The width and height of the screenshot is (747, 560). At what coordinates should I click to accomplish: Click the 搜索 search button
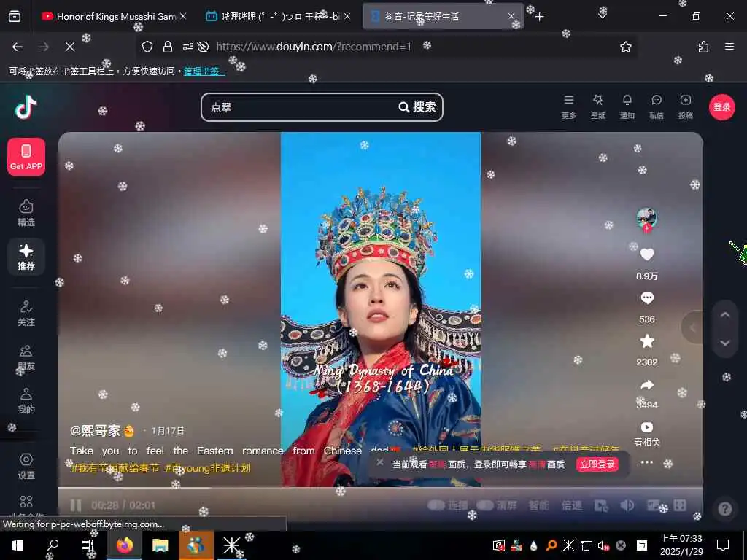417,107
